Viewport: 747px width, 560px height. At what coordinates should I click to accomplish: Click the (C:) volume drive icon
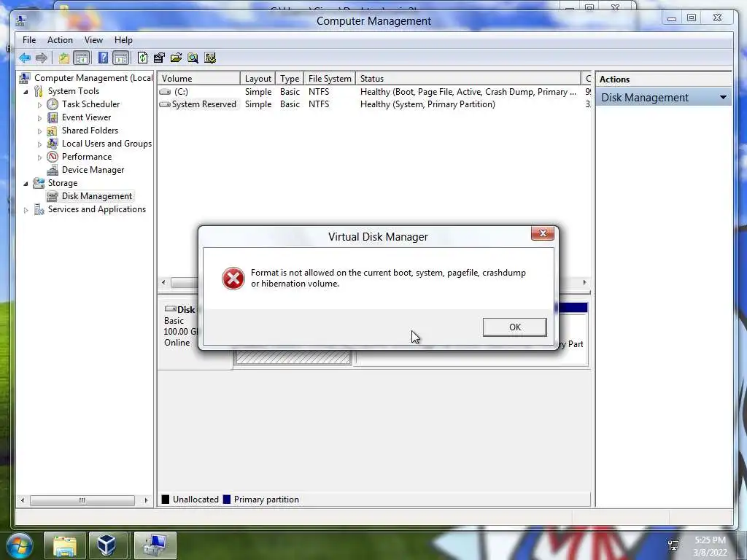coord(165,92)
